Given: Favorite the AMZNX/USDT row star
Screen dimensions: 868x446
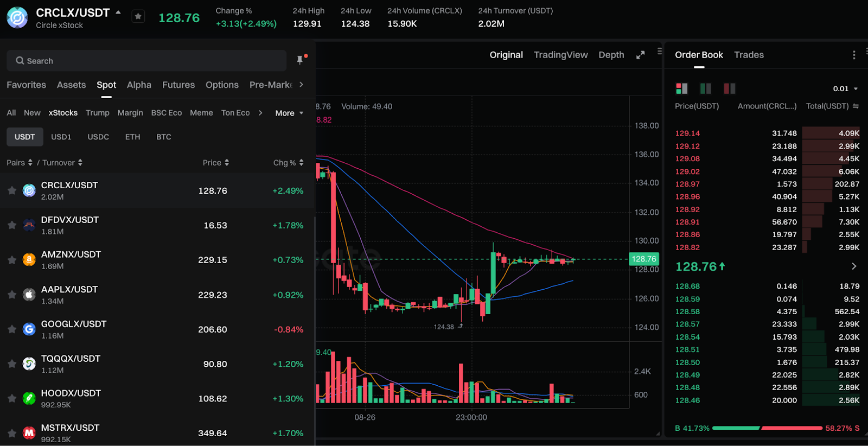Looking at the screenshot, I should tap(12, 260).
